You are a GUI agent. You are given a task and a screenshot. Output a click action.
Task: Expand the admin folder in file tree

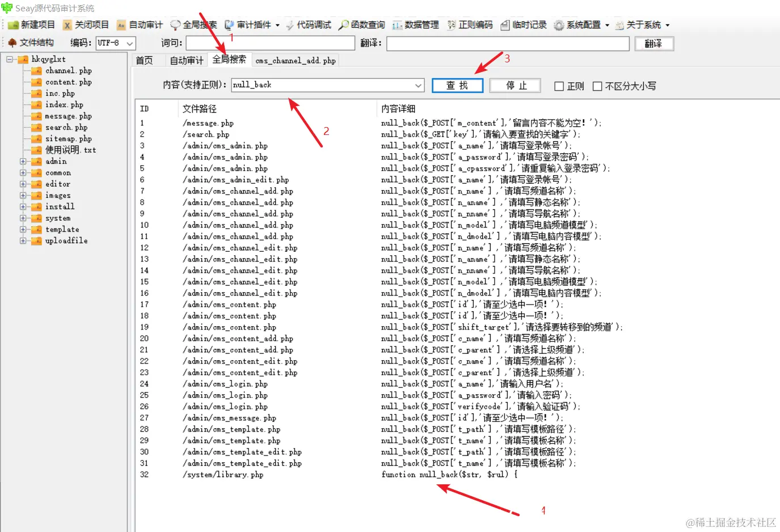tap(22, 161)
